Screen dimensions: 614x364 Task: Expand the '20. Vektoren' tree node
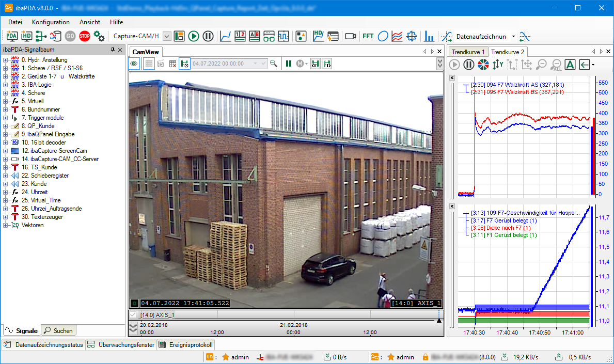pos(5,225)
